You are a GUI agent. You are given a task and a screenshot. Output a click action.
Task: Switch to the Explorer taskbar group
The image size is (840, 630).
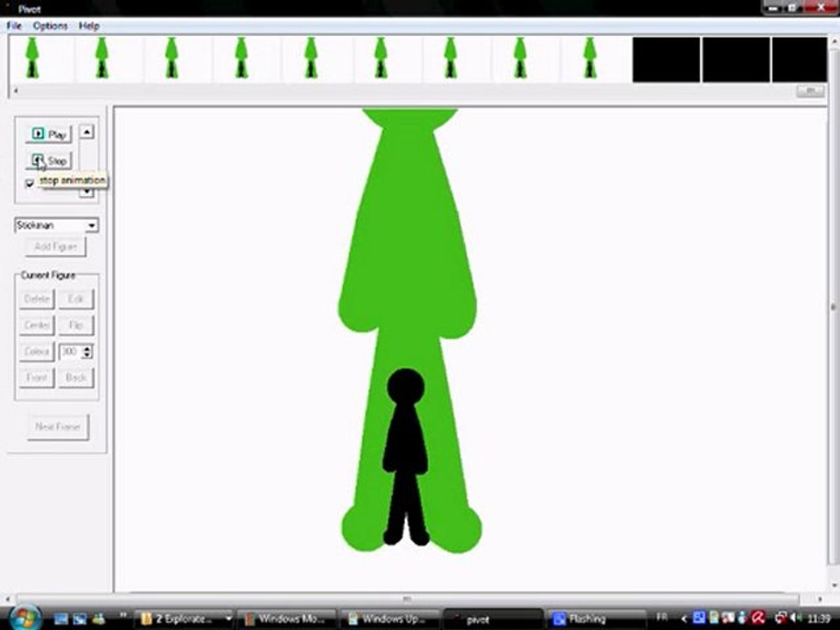pos(178,619)
